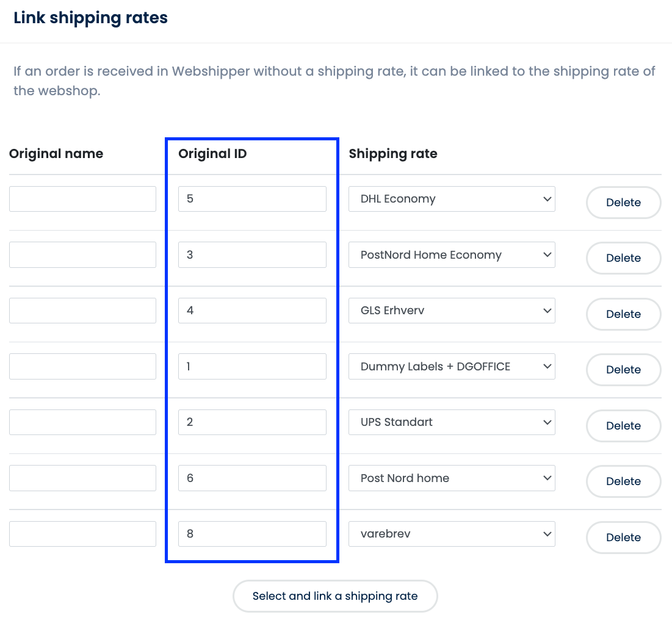The image size is (672, 623).
Task: Open the DHL Economy shipping rate dropdown
Action: point(452,199)
